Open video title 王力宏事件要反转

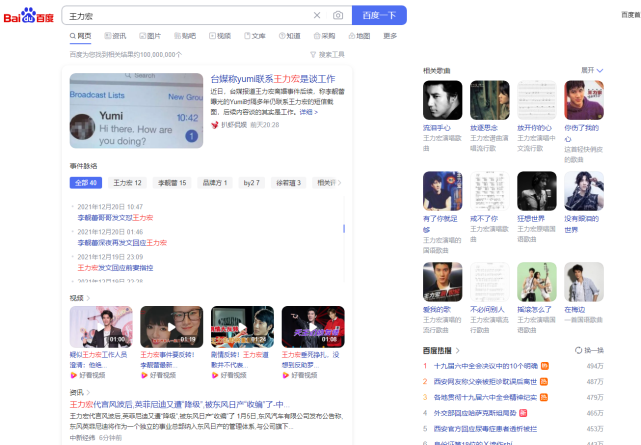[x=168, y=360]
